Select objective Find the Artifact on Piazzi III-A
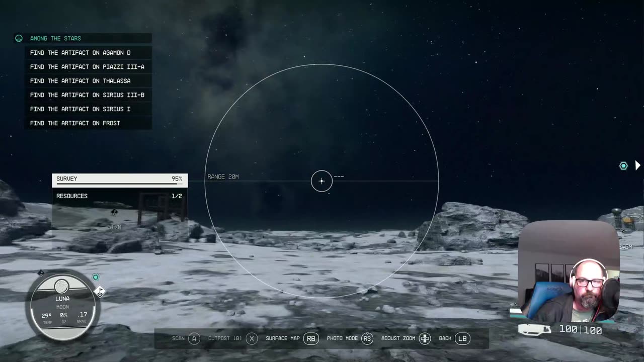This screenshot has height=362, width=644. coord(89,66)
